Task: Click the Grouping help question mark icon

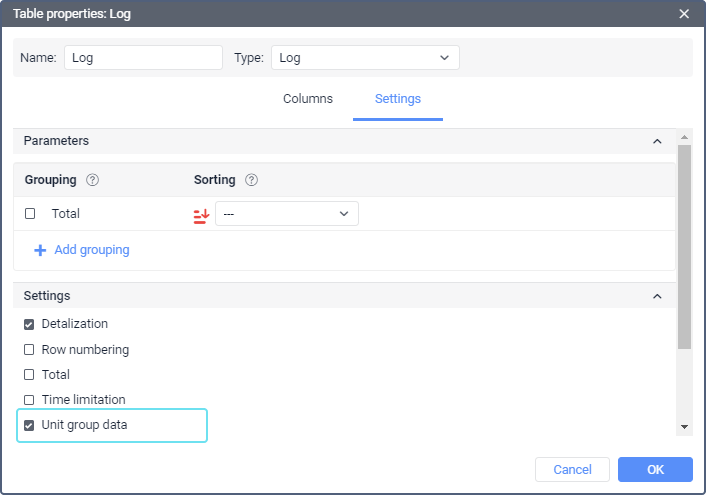Action: tap(93, 180)
